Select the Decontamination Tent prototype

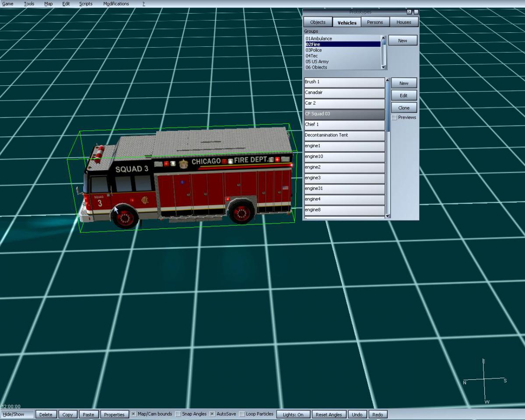(x=344, y=136)
